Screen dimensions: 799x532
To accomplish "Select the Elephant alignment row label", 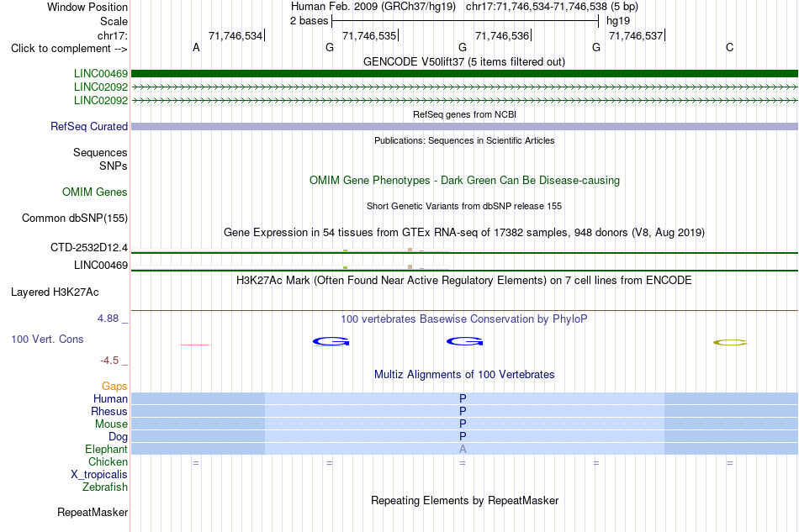I will pyautogui.click(x=106, y=449).
